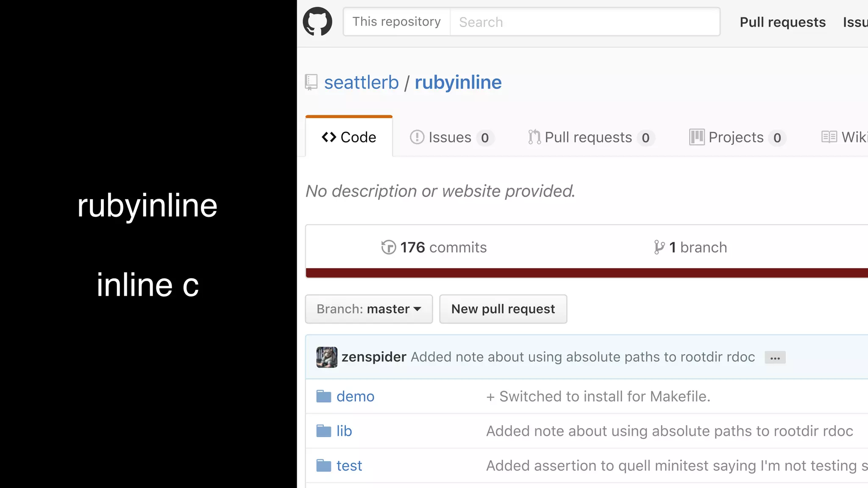This screenshot has height=488, width=868.
Task: Switch to the Projects tab
Action: point(737,137)
